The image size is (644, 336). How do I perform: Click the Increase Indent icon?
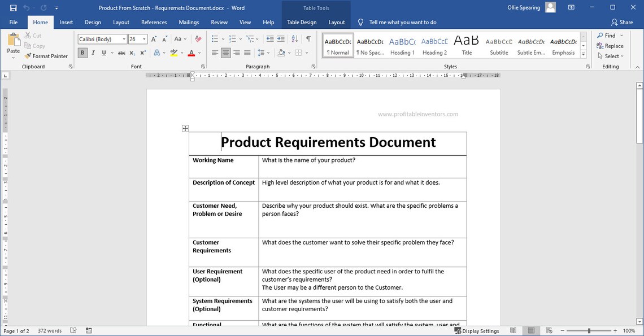coord(281,38)
